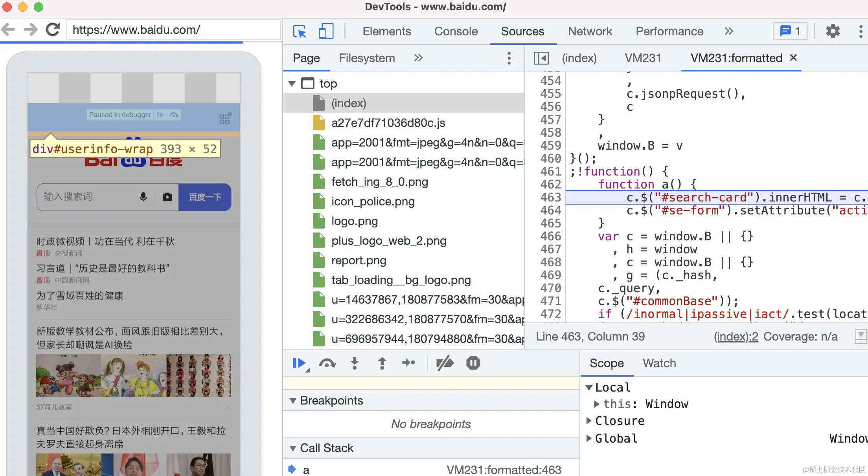Collapse the Breakpoints section
Viewport: 868px width, 476px height.
pyautogui.click(x=293, y=401)
